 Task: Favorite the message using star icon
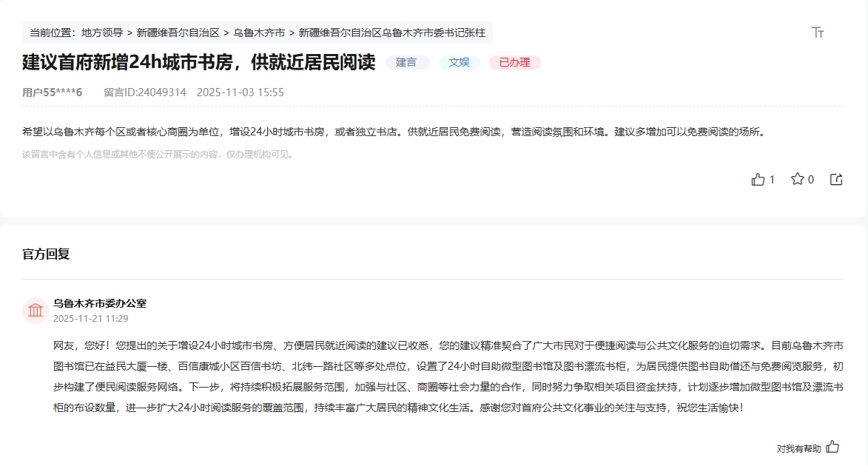(797, 179)
